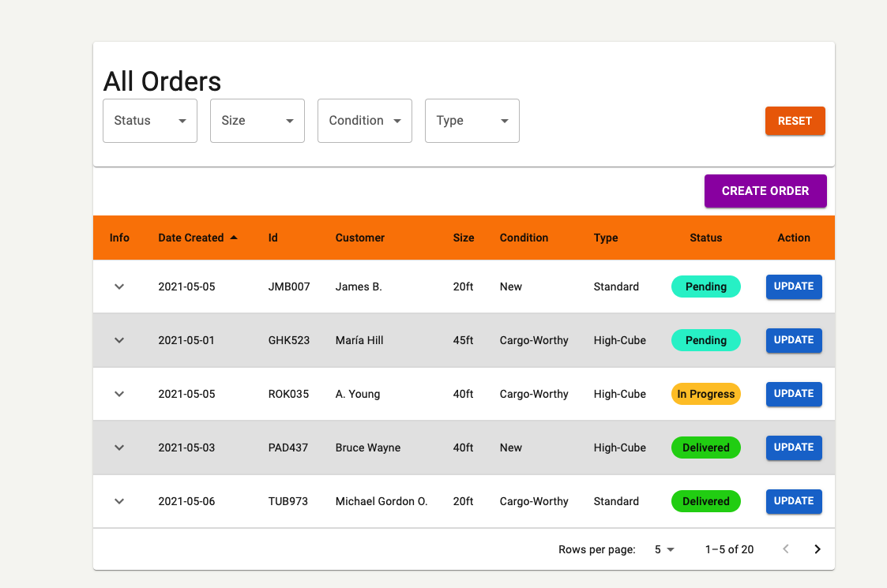
Task: Click Delivered badge for Bruce Wayne
Action: [x=706, y=448]
